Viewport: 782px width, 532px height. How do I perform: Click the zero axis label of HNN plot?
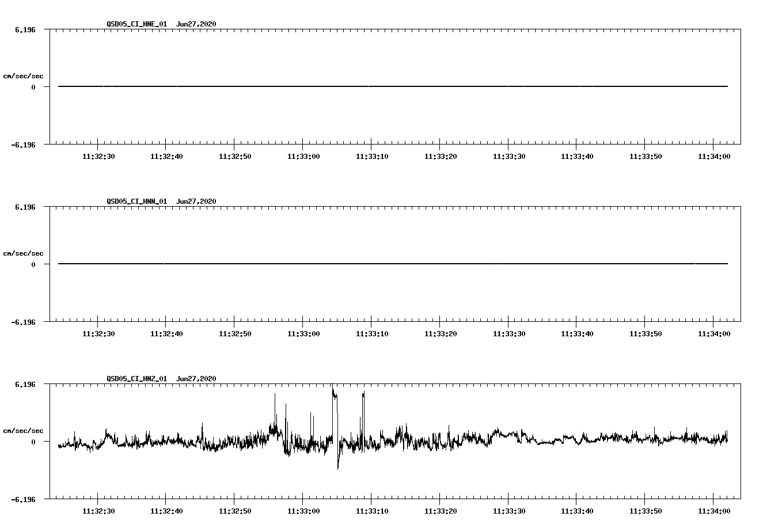point(33,265)
